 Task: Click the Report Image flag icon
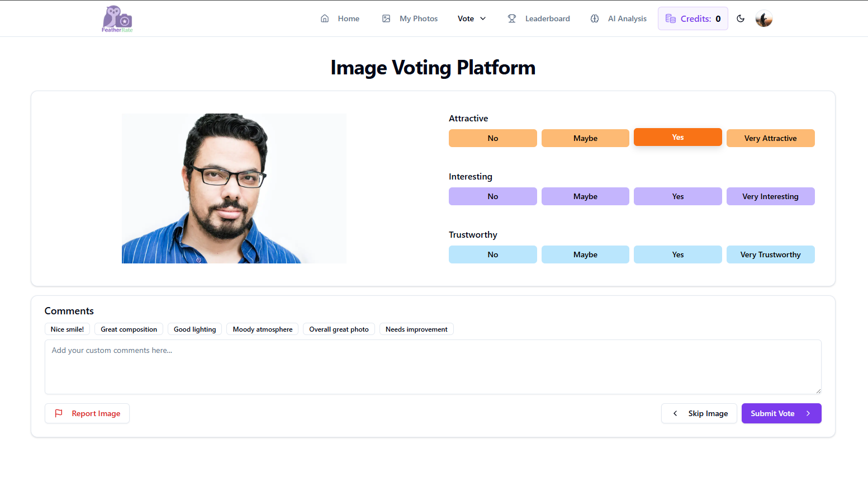point(59,413)
